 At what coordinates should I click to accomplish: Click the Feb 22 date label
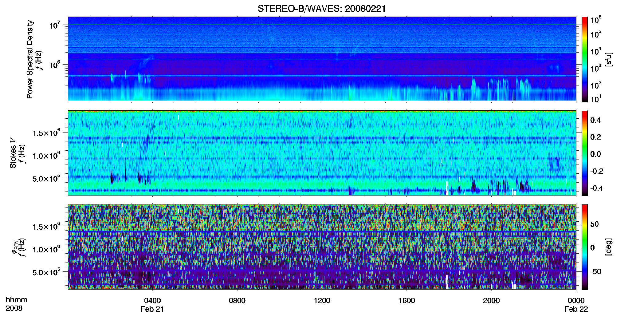tap(576, 309)
